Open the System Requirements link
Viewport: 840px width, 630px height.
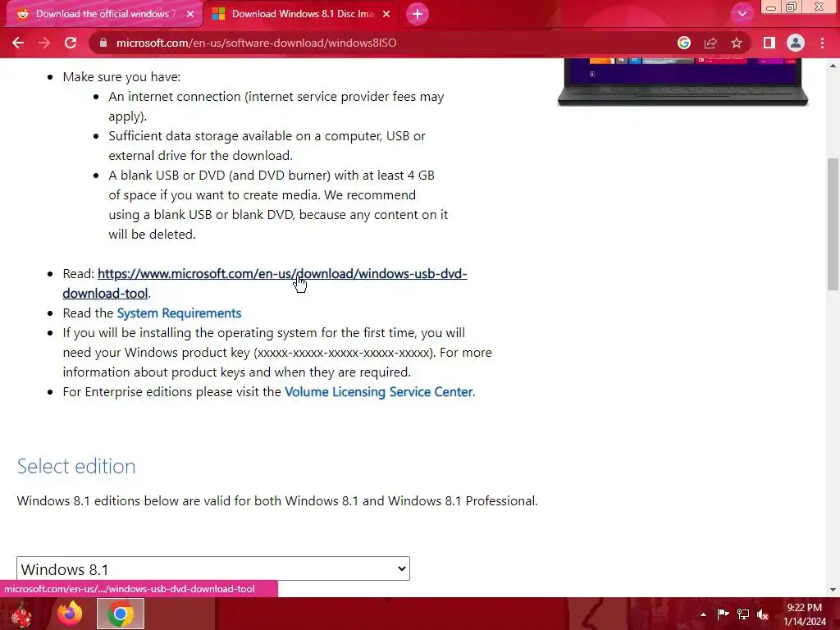(x=179, y=313)
